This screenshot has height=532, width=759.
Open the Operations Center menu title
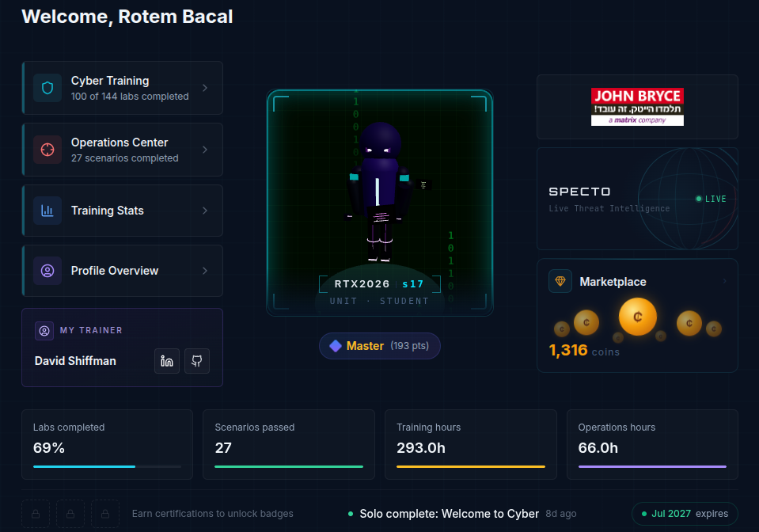pos(120,142)
